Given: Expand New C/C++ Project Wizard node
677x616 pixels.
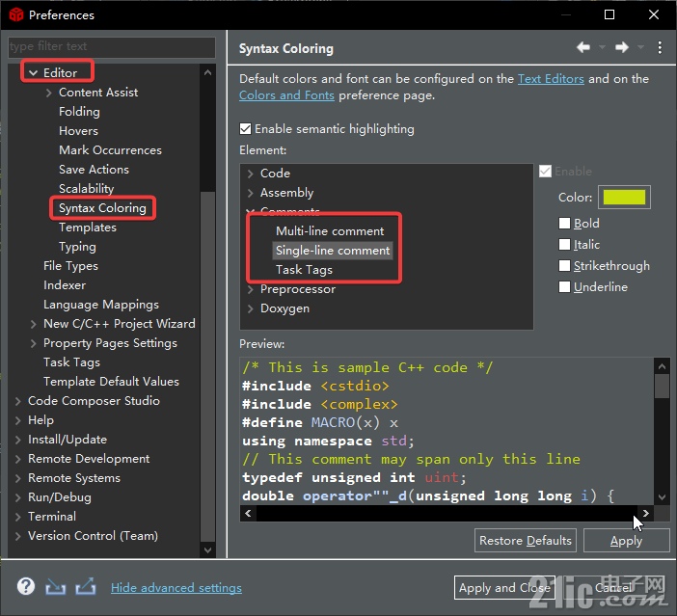Looking at the screenshot, I should pyautogui.click(x=33, y=324).
